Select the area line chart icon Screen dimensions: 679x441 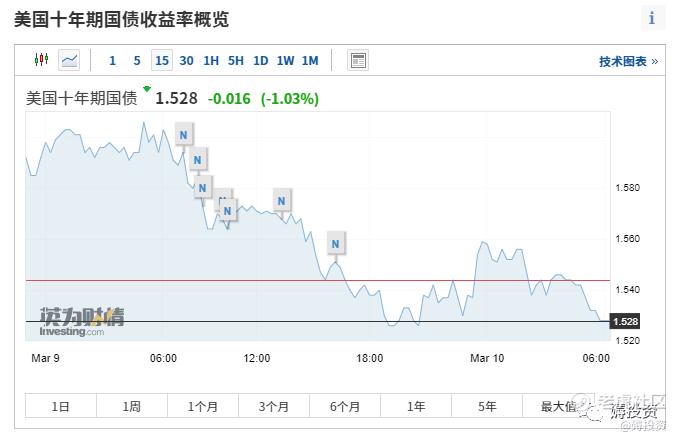tap(69, 60)
